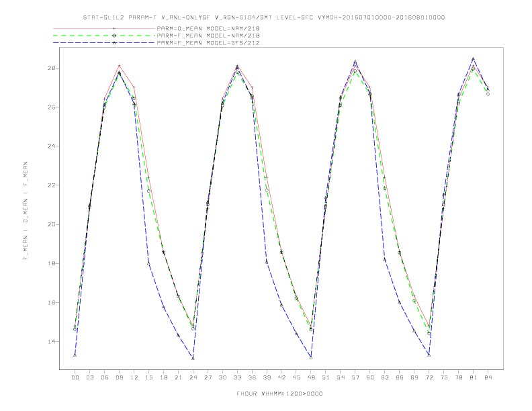Click x-axis forecast hour label 36
This screenshot has width=532, height=411.
252,377
